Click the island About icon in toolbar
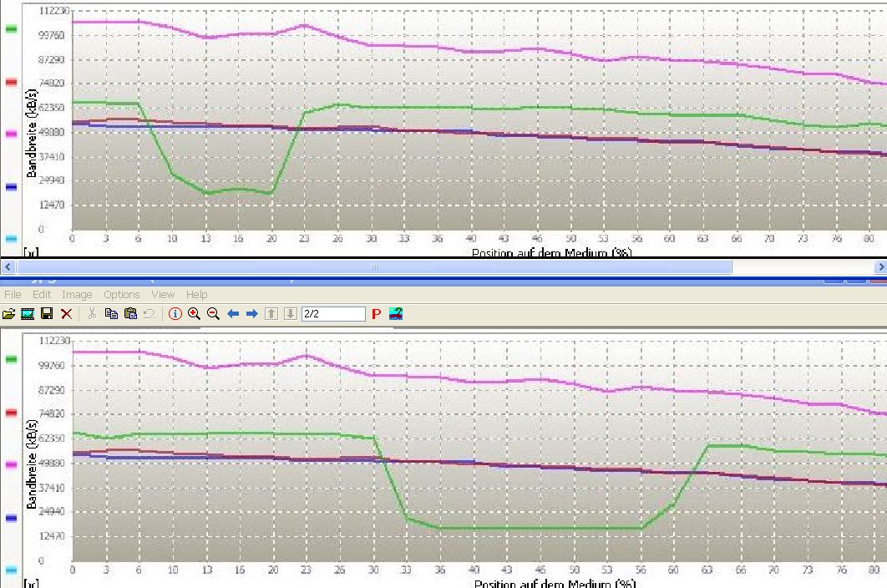The width and height of the screenshot is (887, 588). pyautogui.click(x=396, y=313)
